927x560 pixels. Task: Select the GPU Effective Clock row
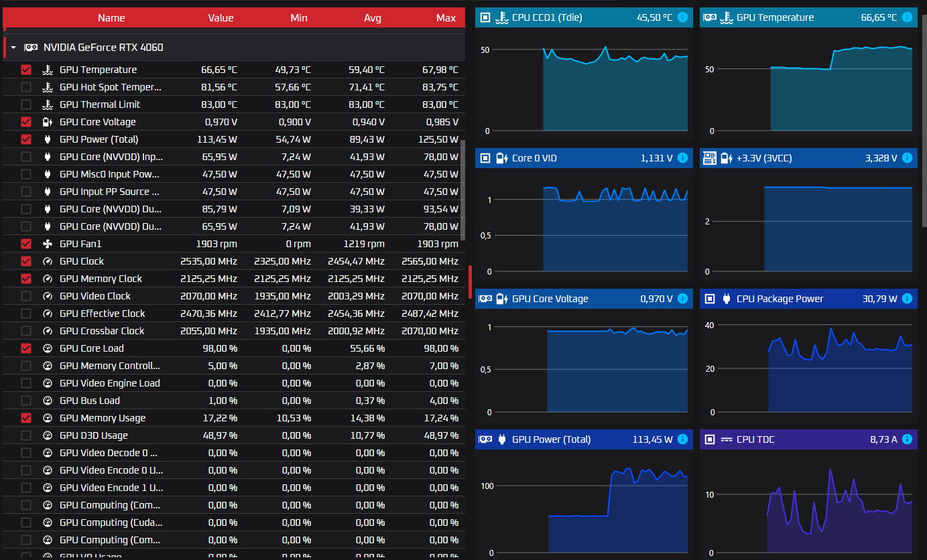pos(233,313)
